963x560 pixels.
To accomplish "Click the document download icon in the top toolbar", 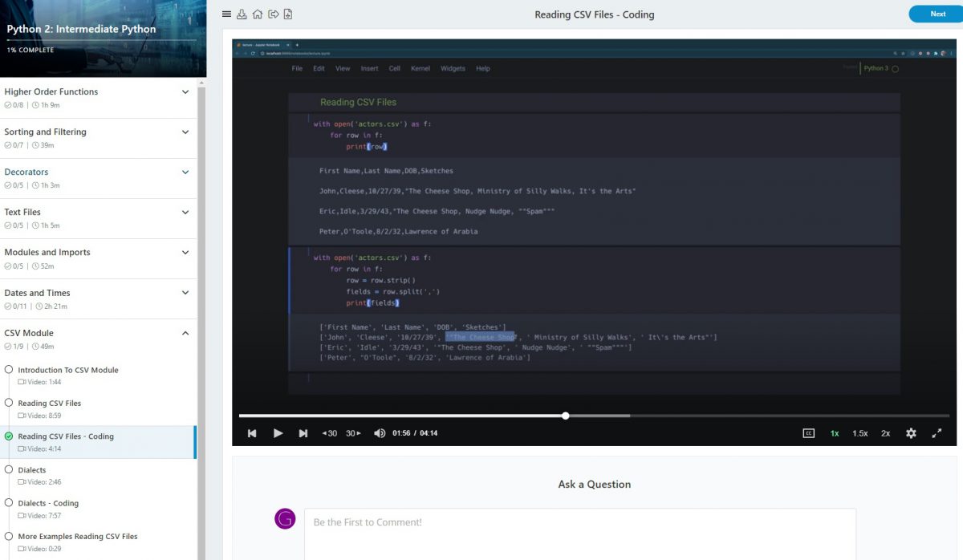I will click(287, 14).
